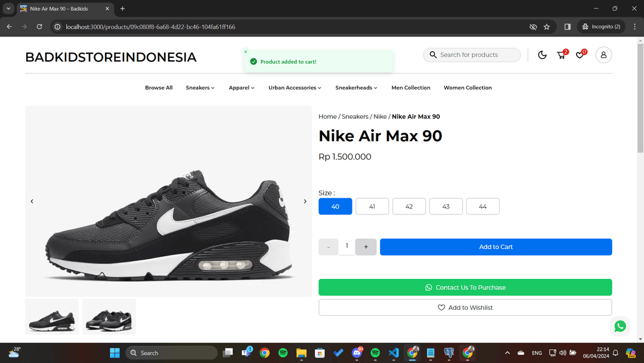View site information icon in address bar
The image size is (644, 363).
point(57,27)
